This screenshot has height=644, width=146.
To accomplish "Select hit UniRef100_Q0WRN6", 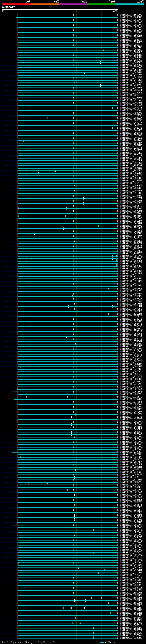I will click(131, 103).
